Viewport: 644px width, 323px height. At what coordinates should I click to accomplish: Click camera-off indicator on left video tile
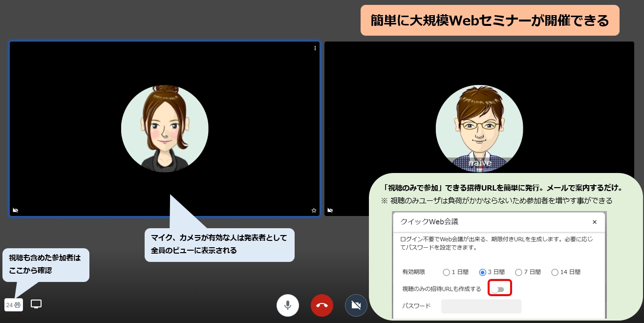click(x=16, y=210)
